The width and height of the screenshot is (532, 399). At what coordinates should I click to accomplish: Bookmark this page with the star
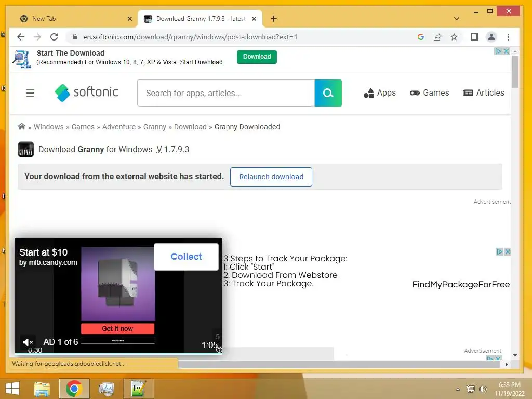click(454, 37)
